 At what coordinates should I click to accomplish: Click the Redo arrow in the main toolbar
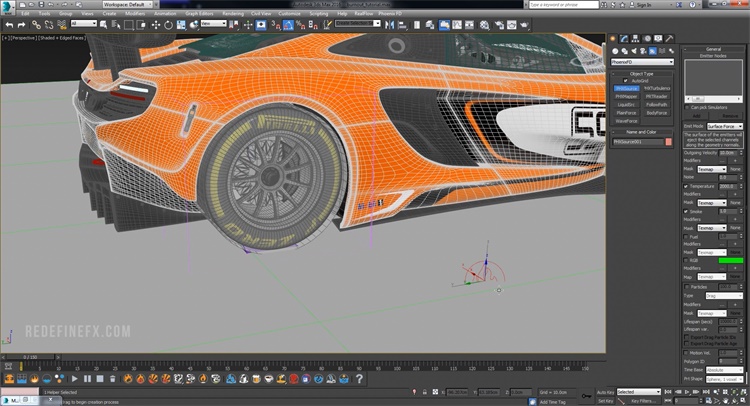click(x=21, y=25)
